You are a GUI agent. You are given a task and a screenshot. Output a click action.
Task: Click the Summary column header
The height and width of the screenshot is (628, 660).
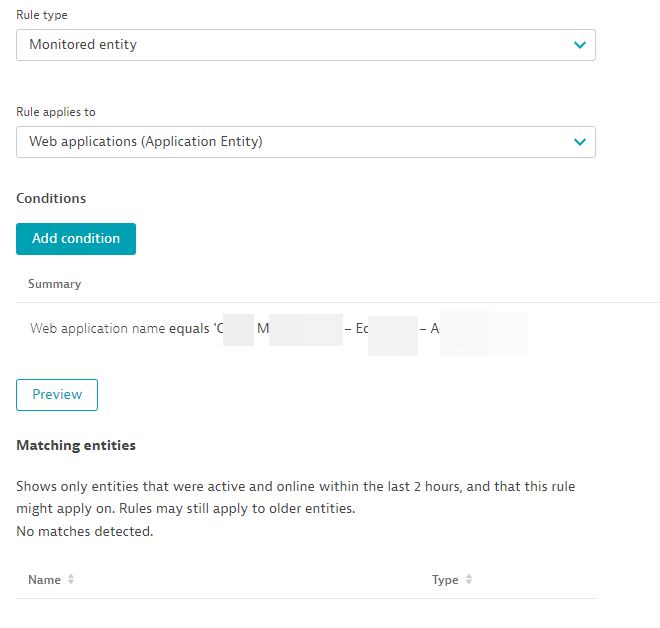point(54,284)
